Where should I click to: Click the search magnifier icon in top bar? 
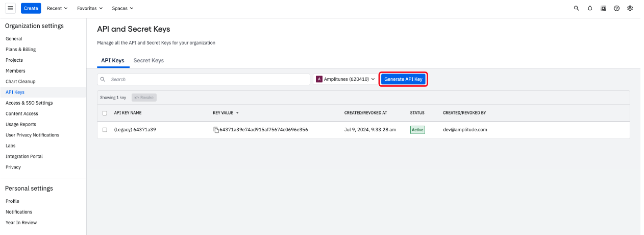click(577, 8)
